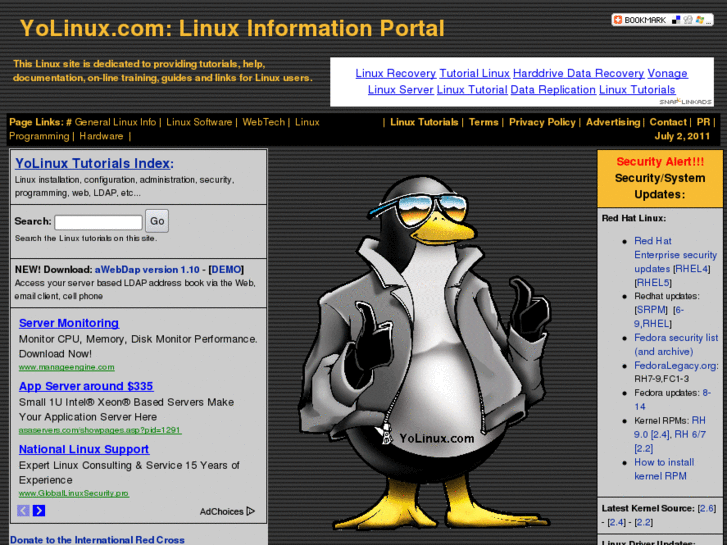727x545 pixels.
Task: Click the Security Alert!!! heading
Action: [660, 161]
